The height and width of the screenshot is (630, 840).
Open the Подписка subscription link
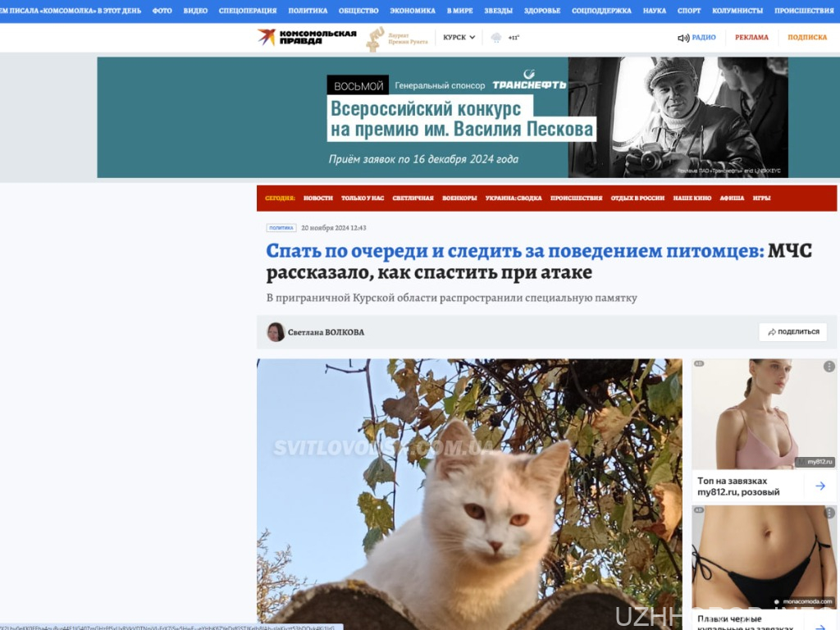[x=807, y=38]
